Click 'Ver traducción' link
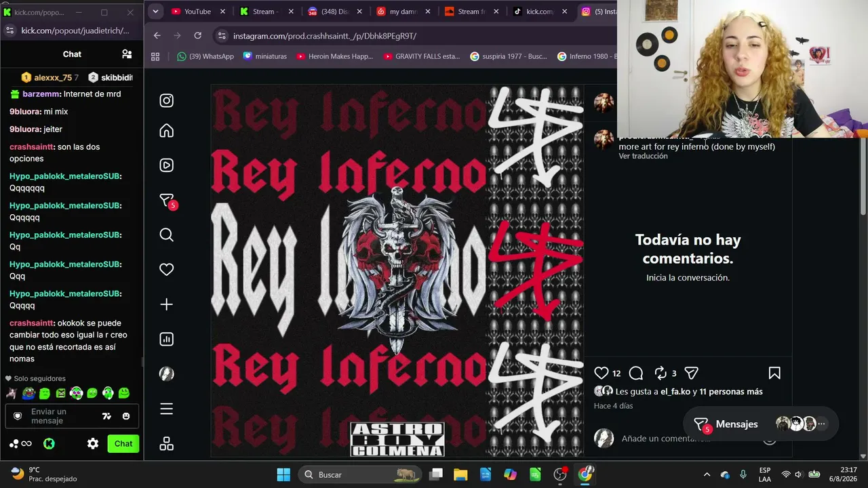Viewport: 868px width, 488px height. (x=643, y=156)
